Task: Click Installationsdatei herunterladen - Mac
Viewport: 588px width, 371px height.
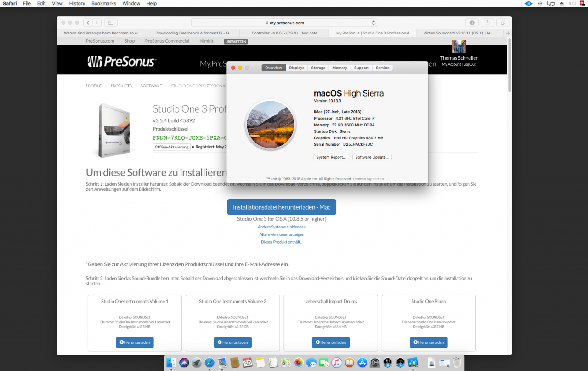Action: coord(282,207)
